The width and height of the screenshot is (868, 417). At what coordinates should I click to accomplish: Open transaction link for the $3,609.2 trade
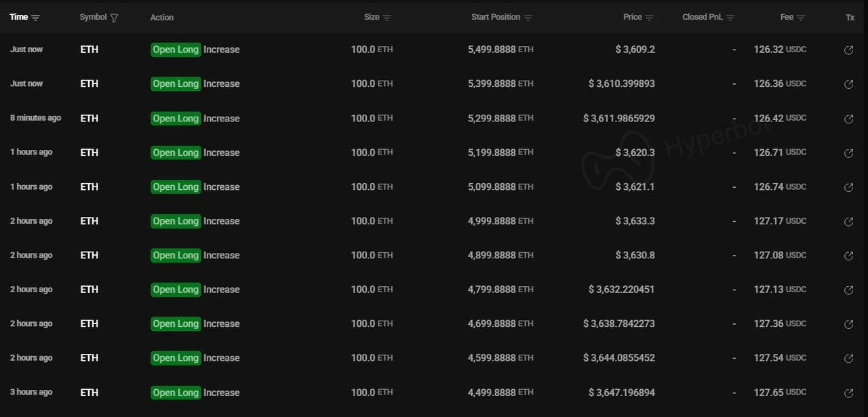pyautogui.click(x=848, y=50)
